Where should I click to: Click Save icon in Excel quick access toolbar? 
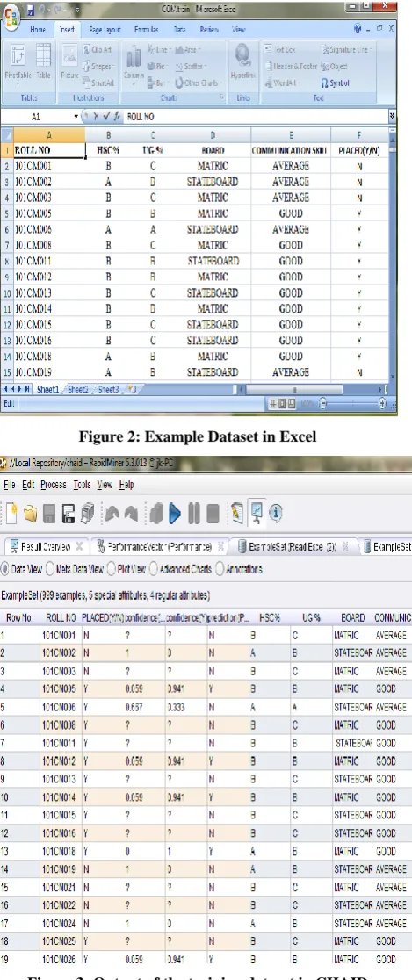31,11
